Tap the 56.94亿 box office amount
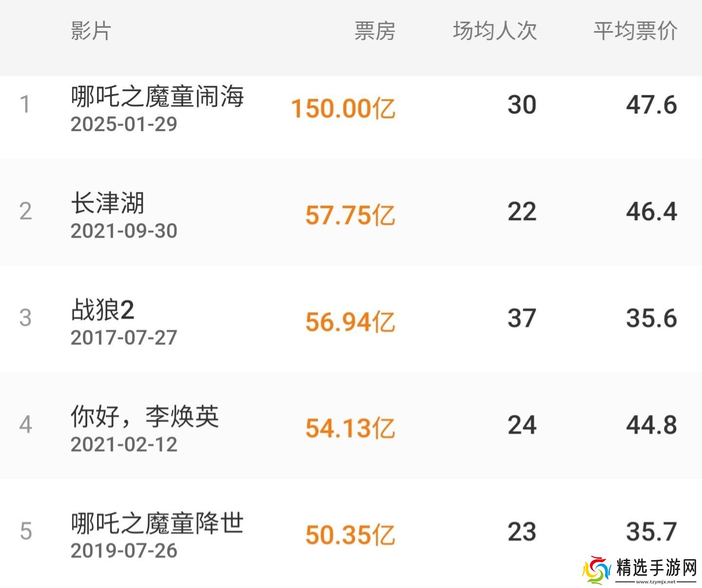Screen dimensions: 702x588 [350, 322]
